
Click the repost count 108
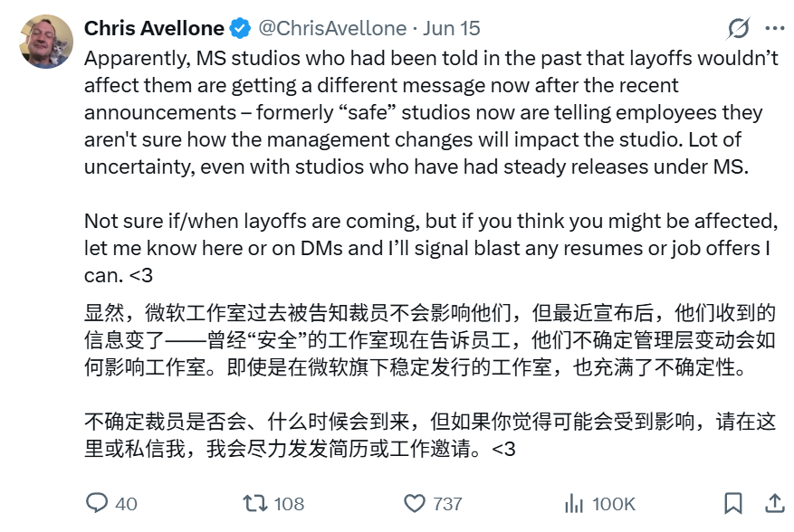[289, 504]
